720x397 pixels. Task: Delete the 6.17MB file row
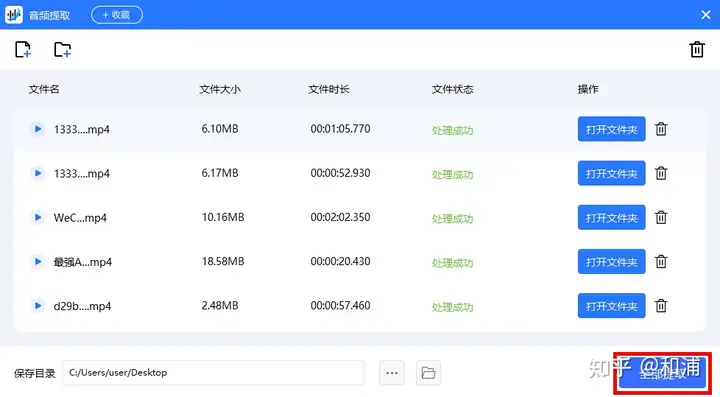(661, 173)
